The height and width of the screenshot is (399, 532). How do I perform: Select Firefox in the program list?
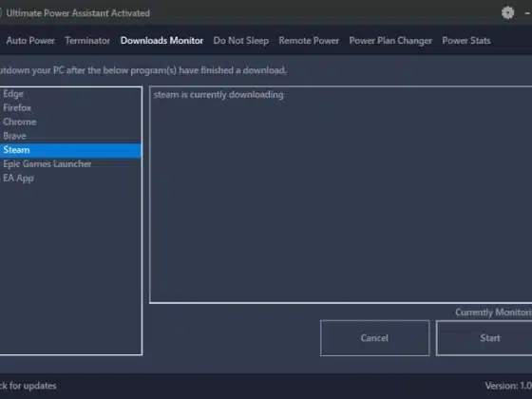click(71, 108)
